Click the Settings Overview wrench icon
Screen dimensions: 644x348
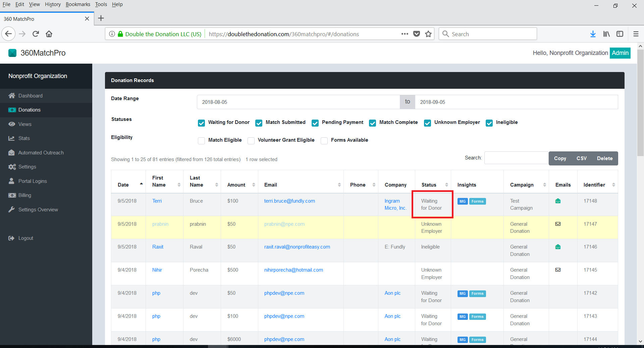[12, 210]
